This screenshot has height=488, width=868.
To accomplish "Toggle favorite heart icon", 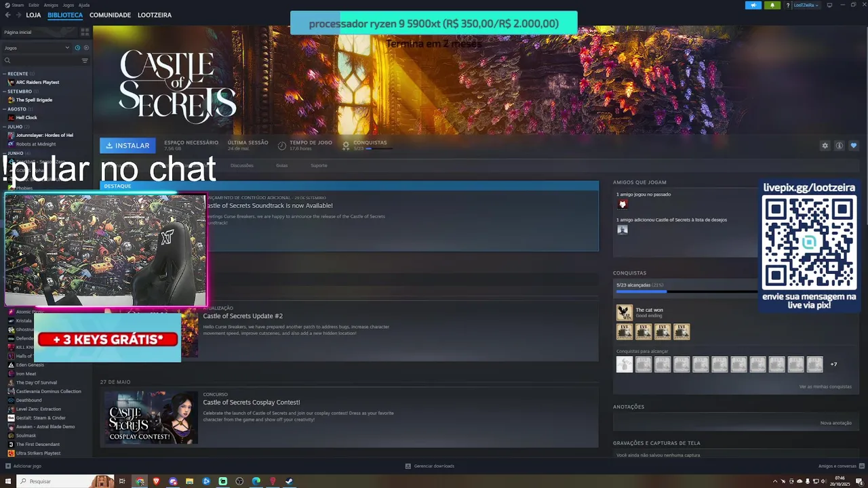I will [853, 146].
